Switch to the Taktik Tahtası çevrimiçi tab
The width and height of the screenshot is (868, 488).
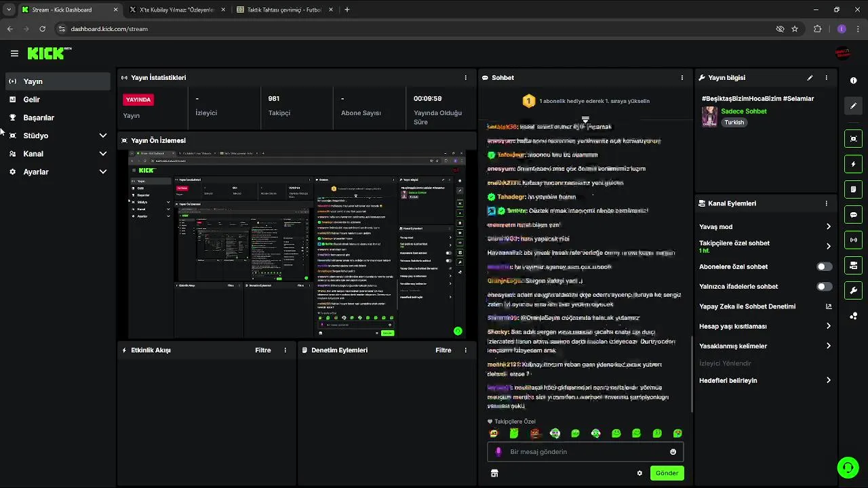coord(285,9)
